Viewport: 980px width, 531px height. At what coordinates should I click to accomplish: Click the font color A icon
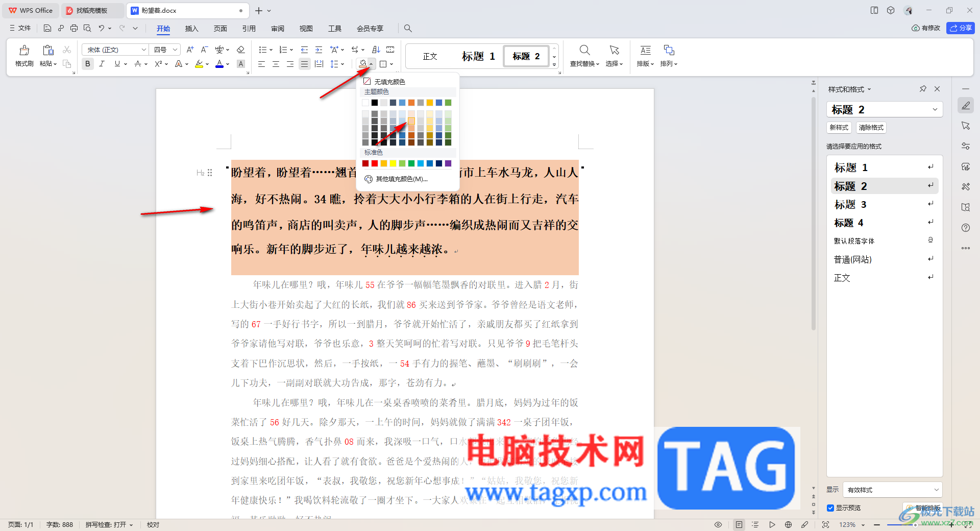[x=219, y=64]
